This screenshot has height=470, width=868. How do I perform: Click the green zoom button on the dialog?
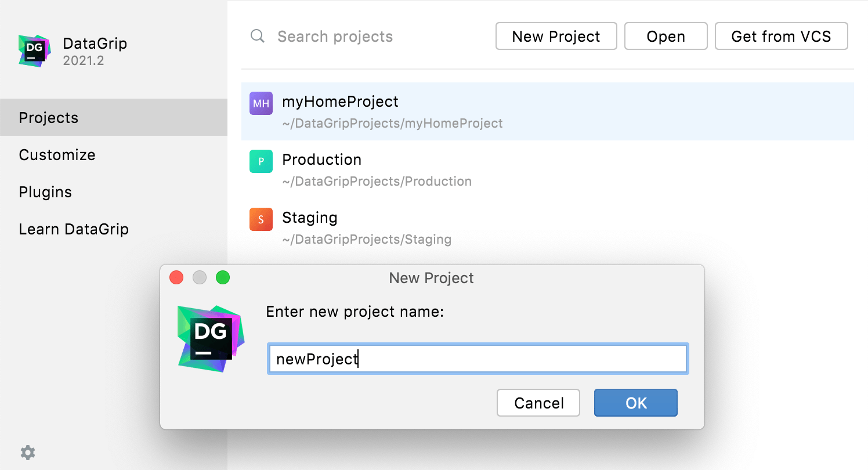pyautogui.click(x=223, y=277)
